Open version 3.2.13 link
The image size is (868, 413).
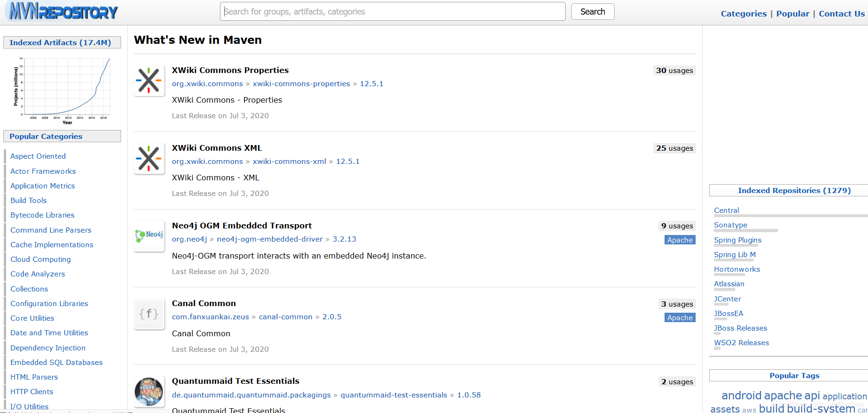tap(344, 239)
